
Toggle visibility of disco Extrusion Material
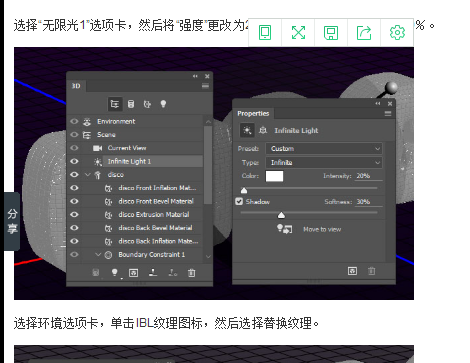[74, 215]
